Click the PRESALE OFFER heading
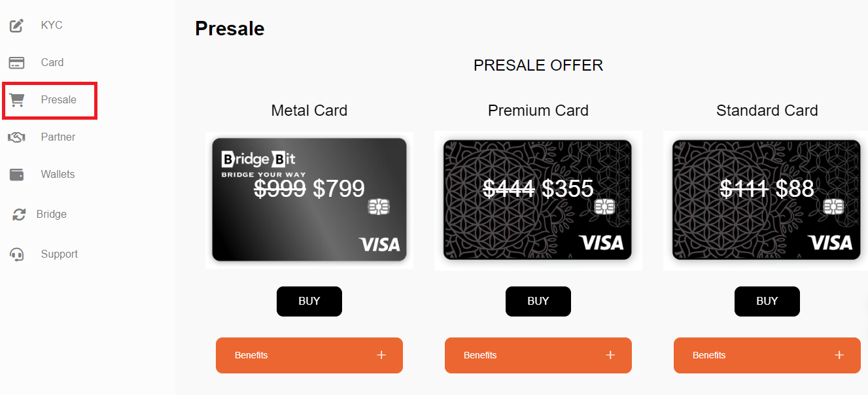 click(538, 65)
